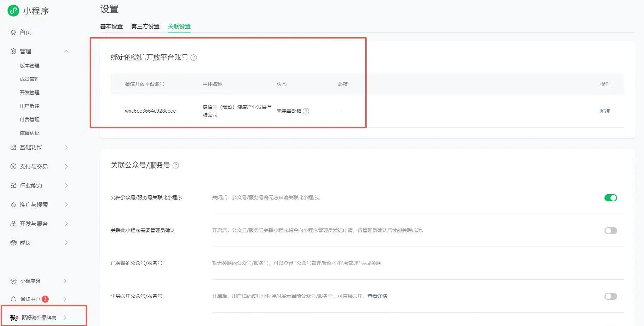Image resolution: width=644 pixels, height=326 pixels.
Task: Click the 暂无关联的公众号/服务号 description text
Action: (296, 263)
